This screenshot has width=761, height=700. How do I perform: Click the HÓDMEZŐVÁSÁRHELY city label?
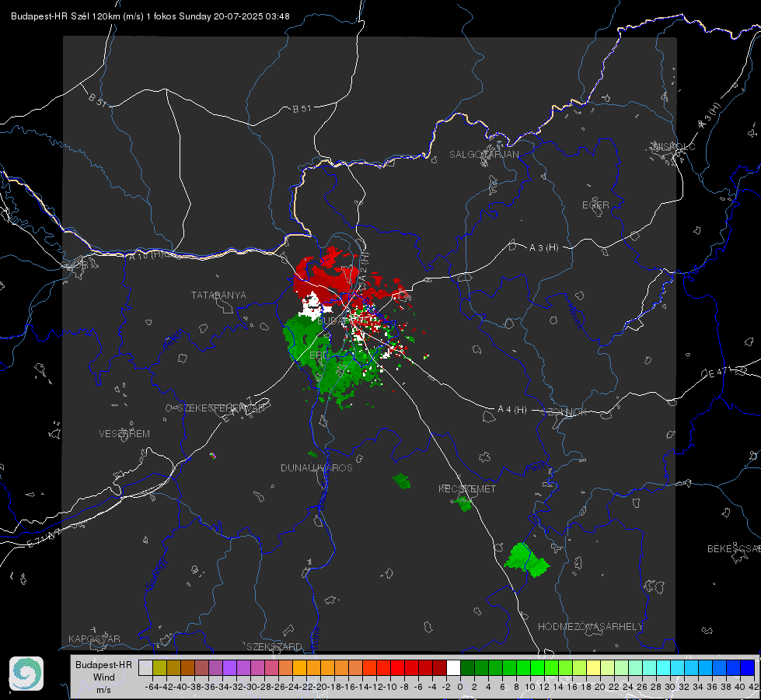(590, 627)
